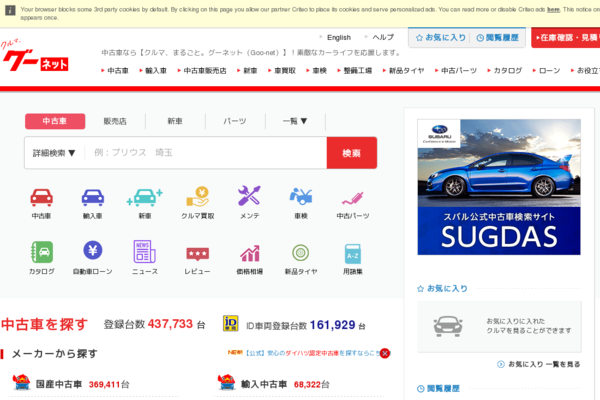Switch to the 販売店 search tab

click(115, 121)
